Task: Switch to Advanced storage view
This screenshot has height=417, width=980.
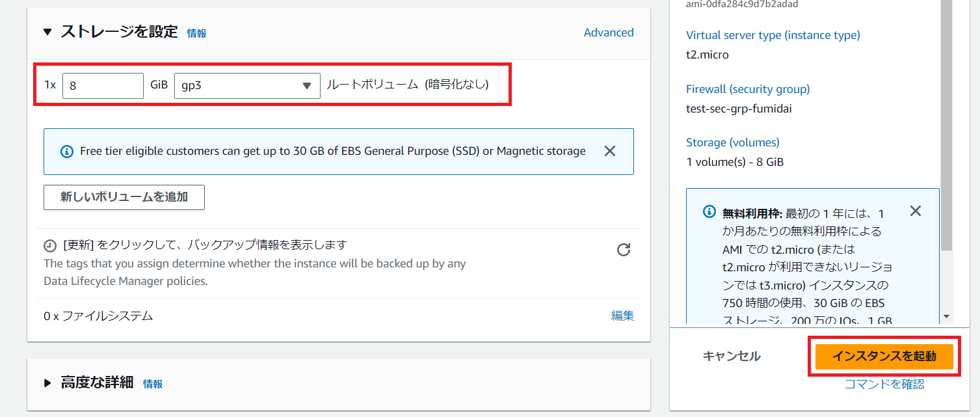Action: tap(608, 33)
